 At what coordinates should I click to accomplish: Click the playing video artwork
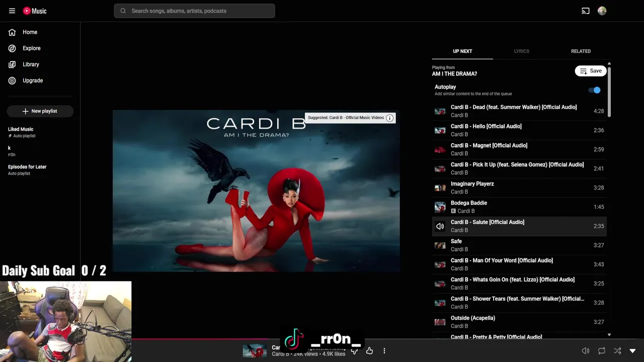[x=256, y=191]
